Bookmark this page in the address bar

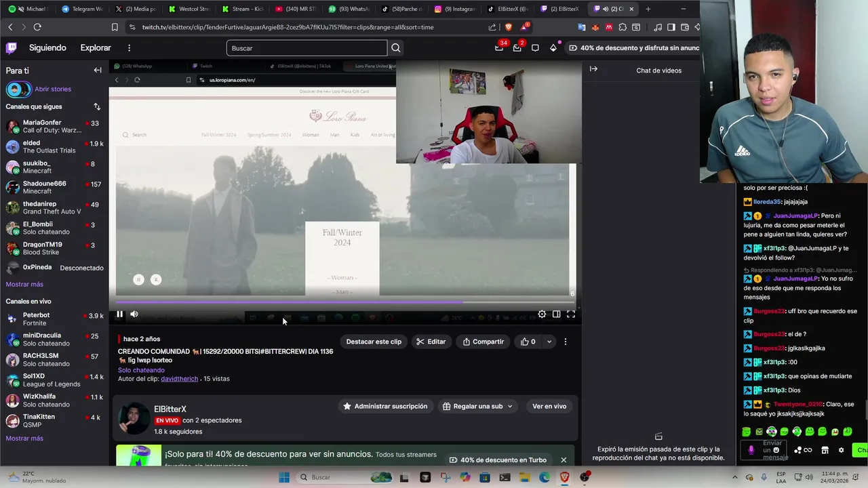[115, 27]
